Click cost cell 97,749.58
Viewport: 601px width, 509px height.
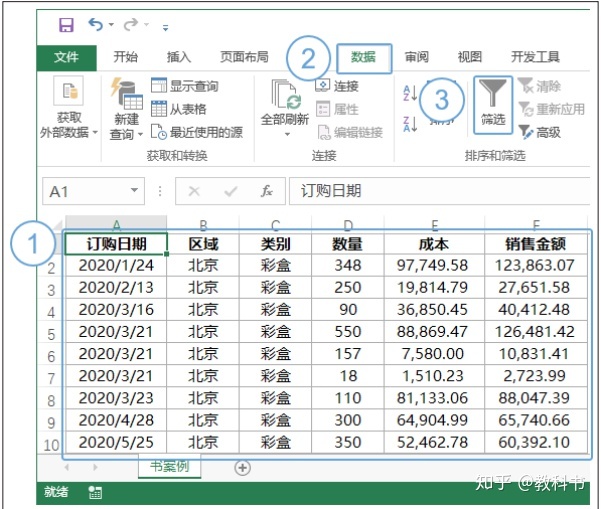(434, 265)
